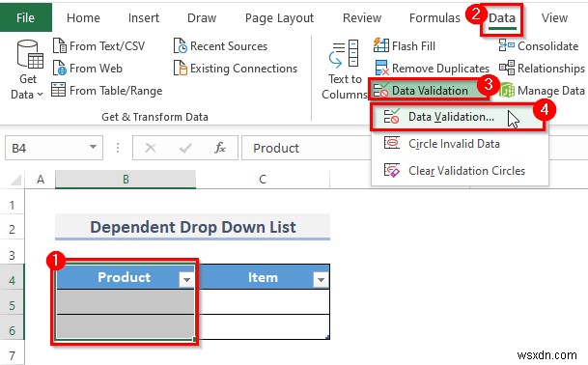Click the formula bar options dots
The image size is (588, 365).
(118, 148)
